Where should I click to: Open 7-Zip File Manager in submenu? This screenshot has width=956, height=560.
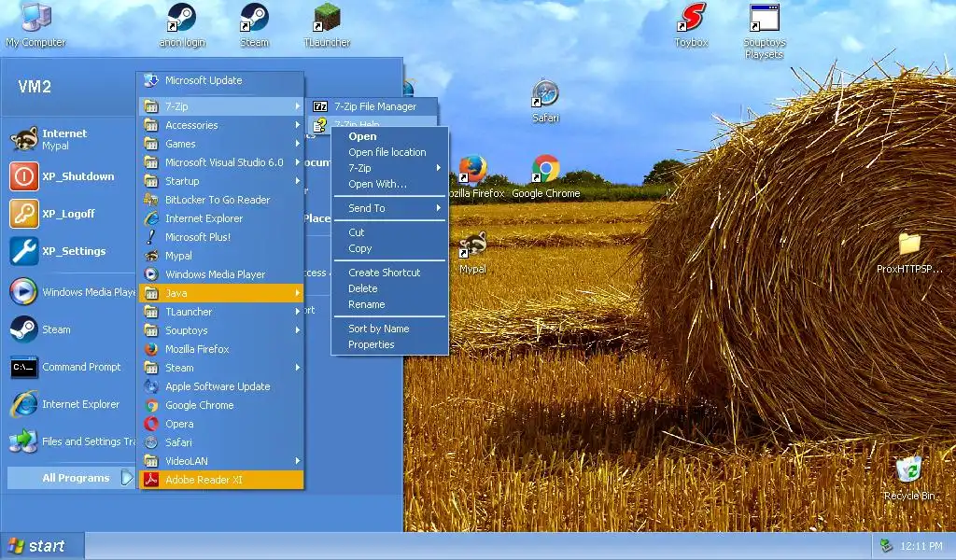click(373, 106)
